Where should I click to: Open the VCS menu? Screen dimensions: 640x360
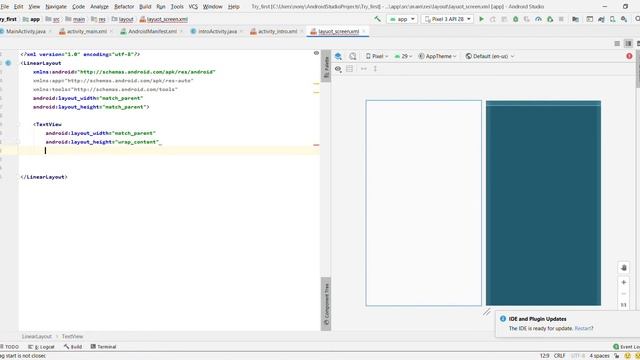click(193, 7)
